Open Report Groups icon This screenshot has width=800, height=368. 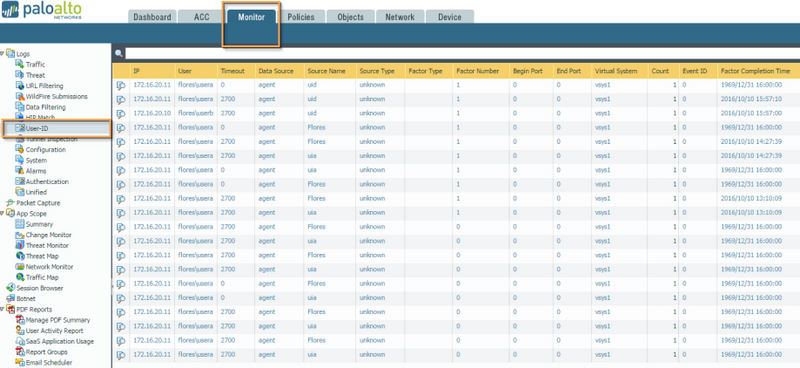pos(19,352)
